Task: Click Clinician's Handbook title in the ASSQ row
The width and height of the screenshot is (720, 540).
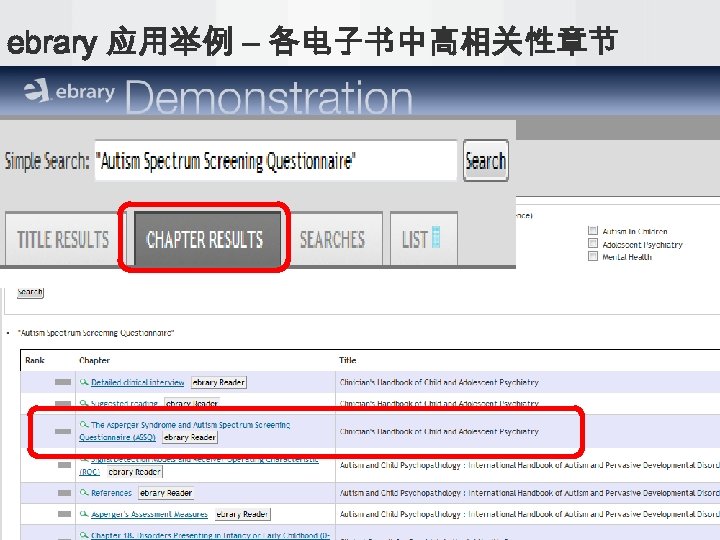Action: [439, 432]
